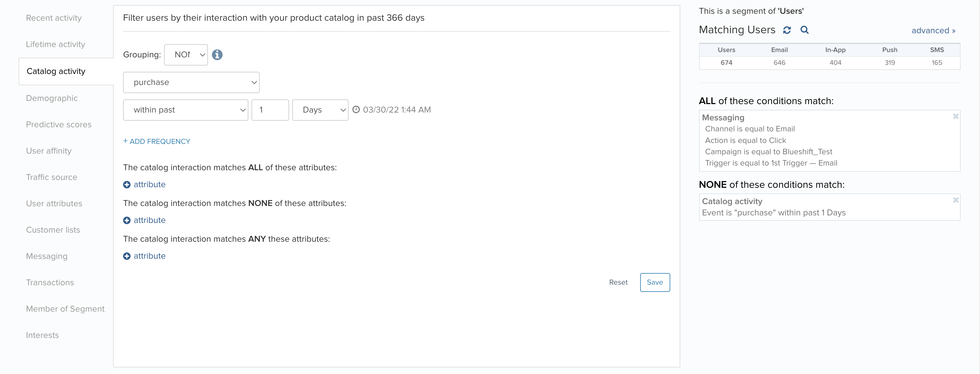Refresh the Matching Users count

(x=787, y=30)
